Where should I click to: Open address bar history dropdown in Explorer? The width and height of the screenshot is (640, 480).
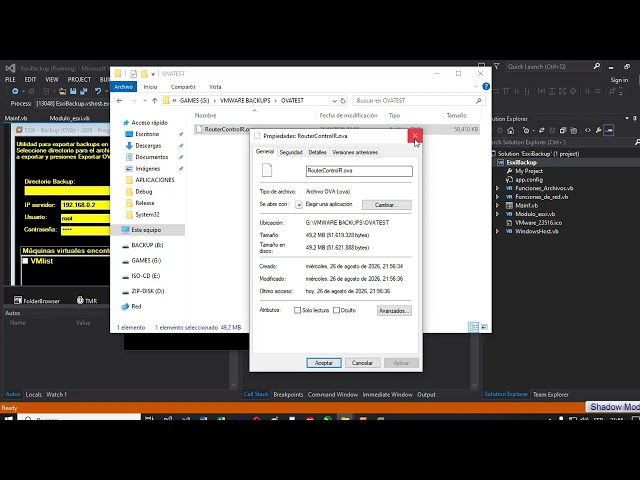334,100
